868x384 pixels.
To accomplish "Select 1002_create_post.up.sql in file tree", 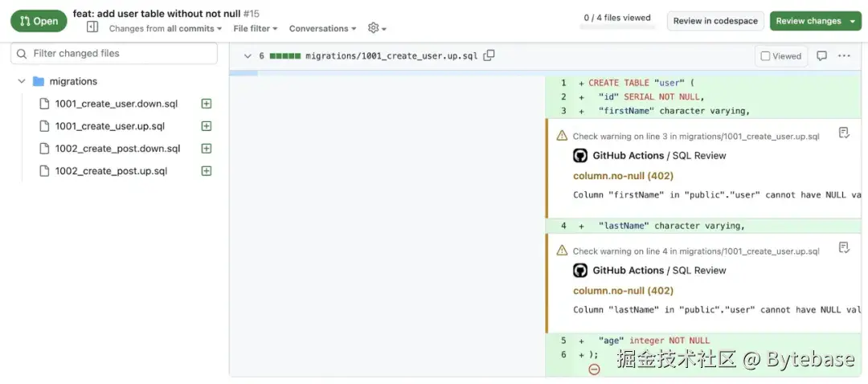I will [x=111, y=171].
